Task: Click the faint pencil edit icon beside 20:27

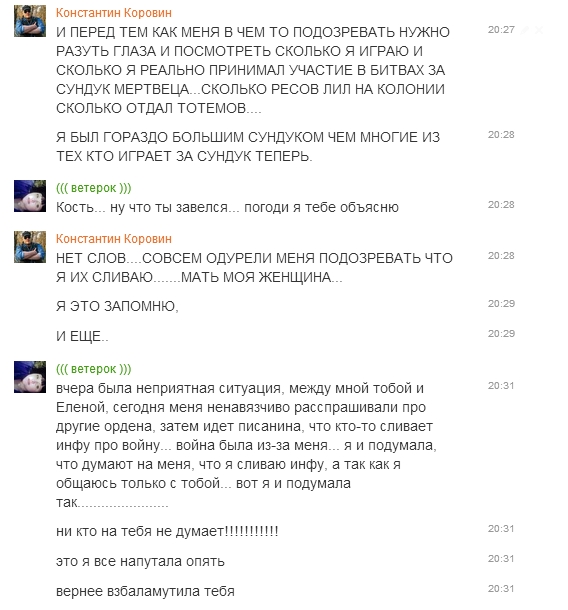Action: point(525,30)
